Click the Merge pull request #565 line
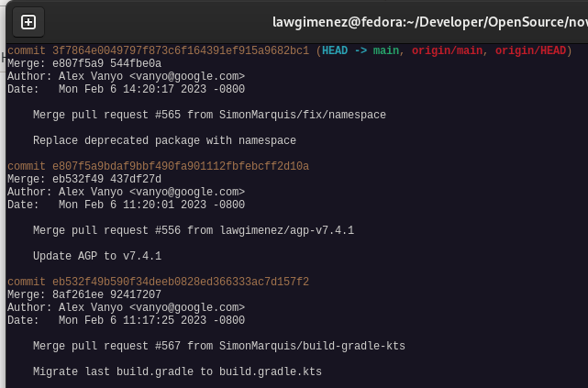Image resolution: width=588 pixels, height=388 pixels. pos(209,115)
